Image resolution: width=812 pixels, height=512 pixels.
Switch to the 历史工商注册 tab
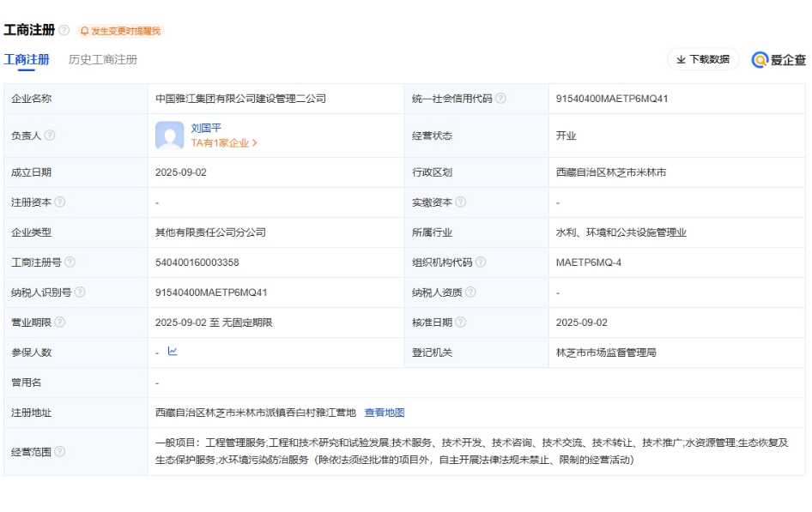pyautogui.click(x=103, y=59)
